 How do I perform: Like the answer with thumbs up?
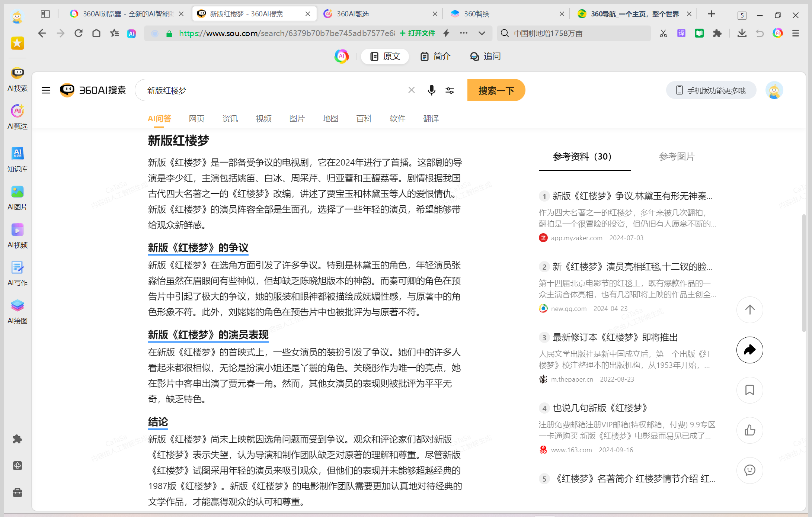[750, 430]
